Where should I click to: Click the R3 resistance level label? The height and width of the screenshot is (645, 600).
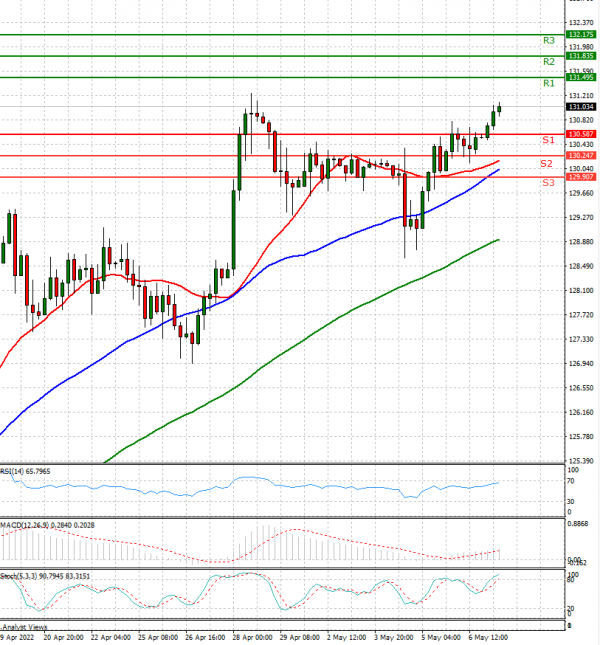(549, 41)
